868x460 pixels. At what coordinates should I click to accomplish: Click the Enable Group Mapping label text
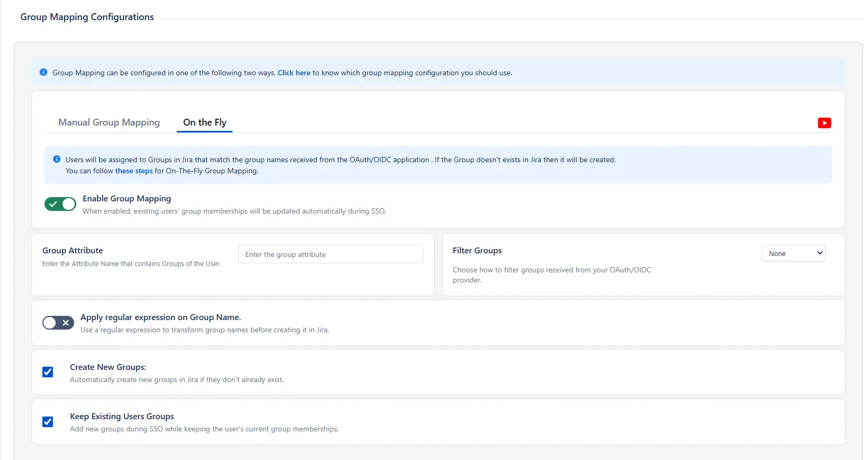coord(127,199)
